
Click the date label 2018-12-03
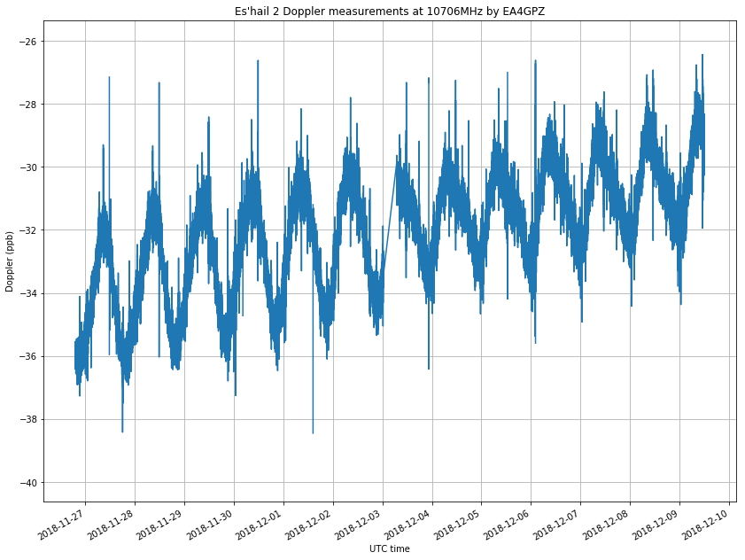click(x=359, y=524)
